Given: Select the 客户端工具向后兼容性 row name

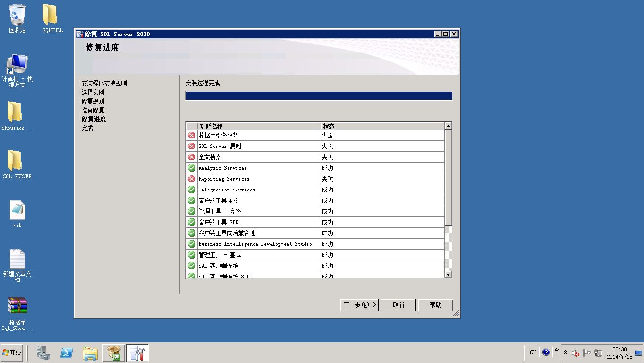Looking at the screenshot, I should tap(227, 233).
